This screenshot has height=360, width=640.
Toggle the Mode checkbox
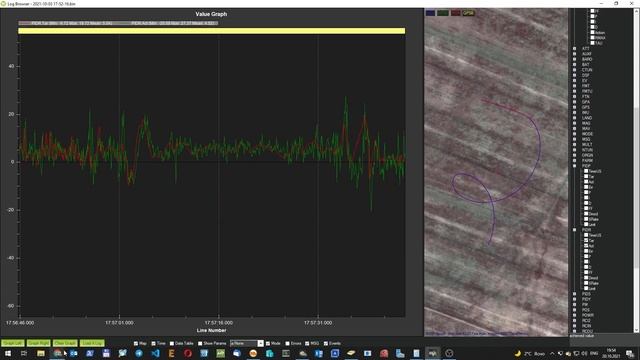point(268,343)
